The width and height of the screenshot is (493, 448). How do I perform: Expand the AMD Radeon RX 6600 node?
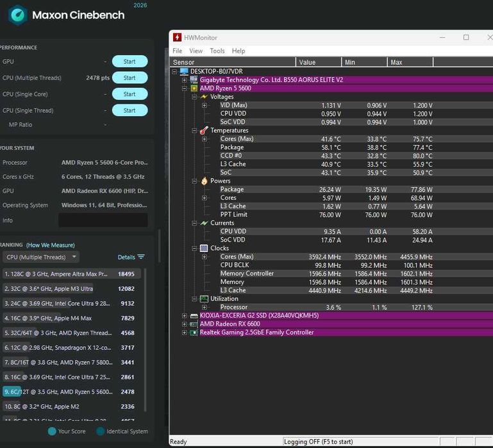tap(184, 324)
